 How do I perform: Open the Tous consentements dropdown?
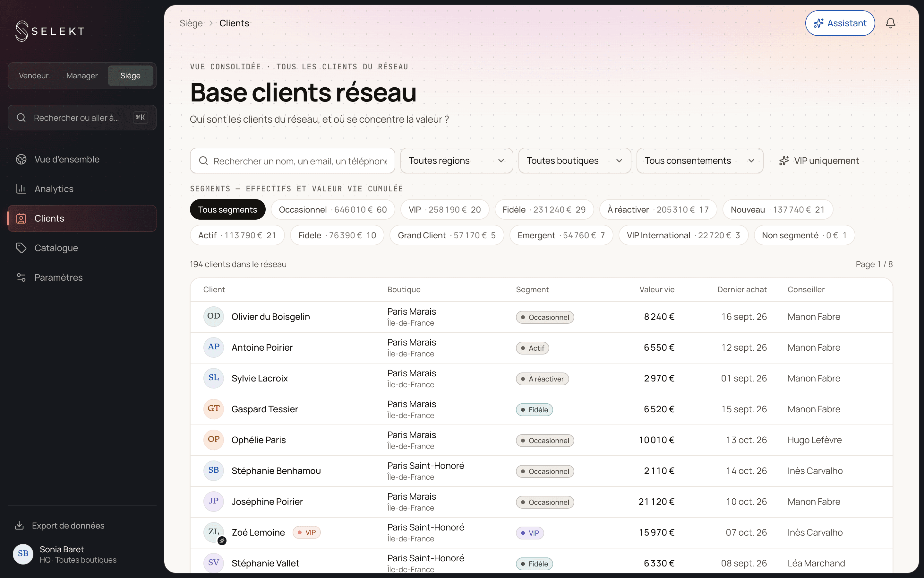click(x=699, y=161)
